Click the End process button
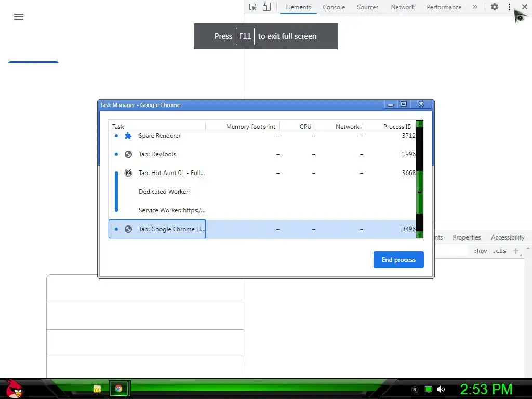Viewport: 532px width, 399px height. pyautogui.click(x=398, y=260)
